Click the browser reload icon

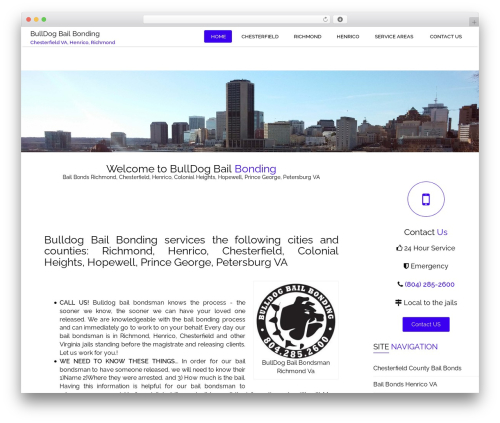[x=325, y=20]
